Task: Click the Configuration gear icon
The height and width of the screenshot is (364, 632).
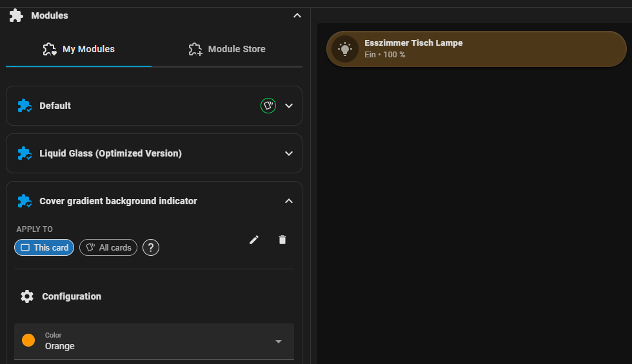Action: click(x=27, y=296)
